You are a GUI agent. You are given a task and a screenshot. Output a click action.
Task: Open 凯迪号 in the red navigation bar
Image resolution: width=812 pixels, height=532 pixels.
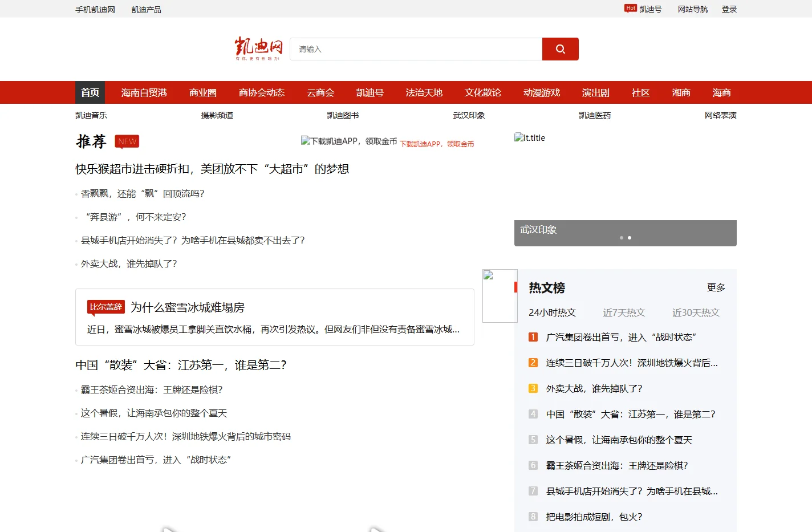(370, 92)
